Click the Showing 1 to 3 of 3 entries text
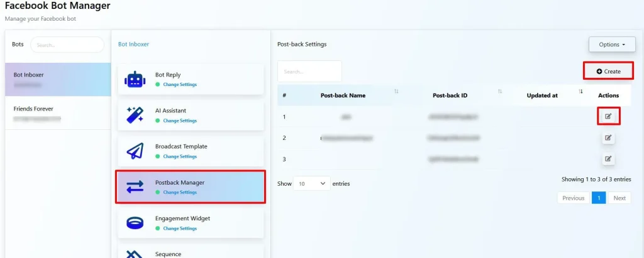This screenshot has width=644, height=258. (x=596, y=180)
